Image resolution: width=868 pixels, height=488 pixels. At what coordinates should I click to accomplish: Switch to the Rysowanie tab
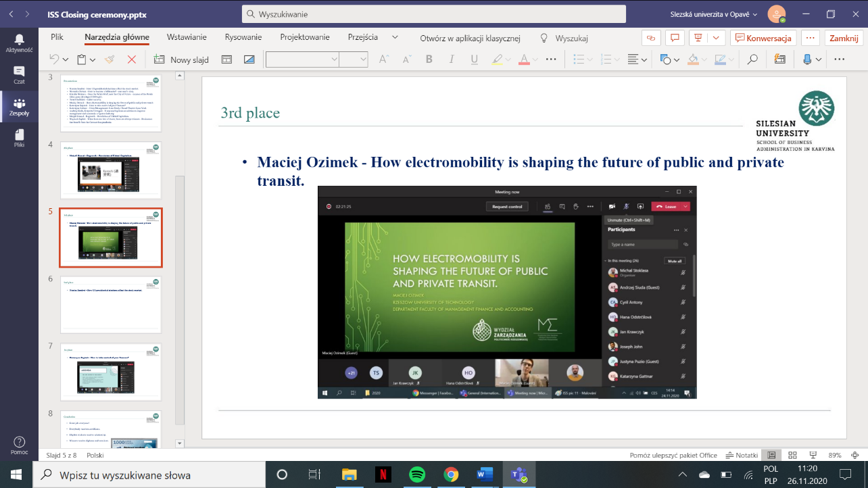[x=243, y=38]
